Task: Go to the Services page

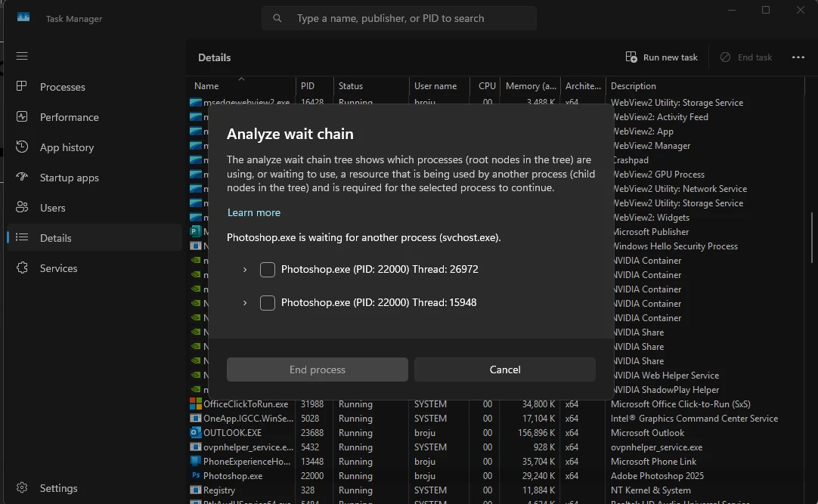Action: pyautogui.click(x=95, y=268)
